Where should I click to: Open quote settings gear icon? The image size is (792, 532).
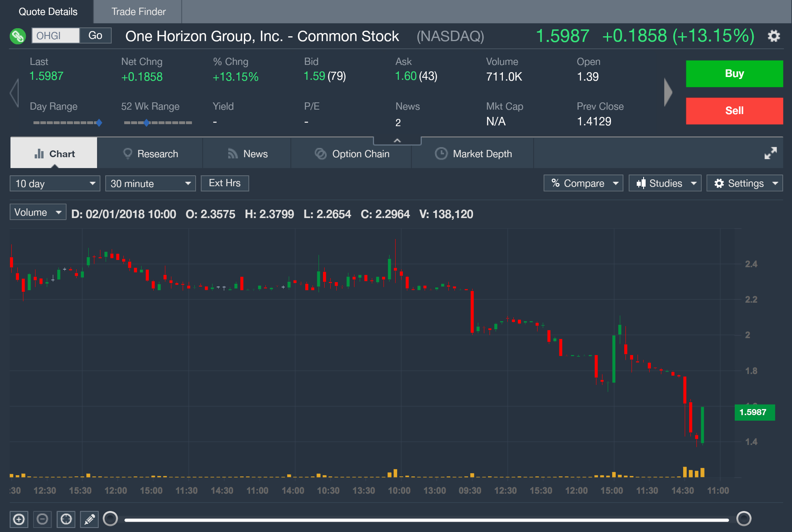773,36
